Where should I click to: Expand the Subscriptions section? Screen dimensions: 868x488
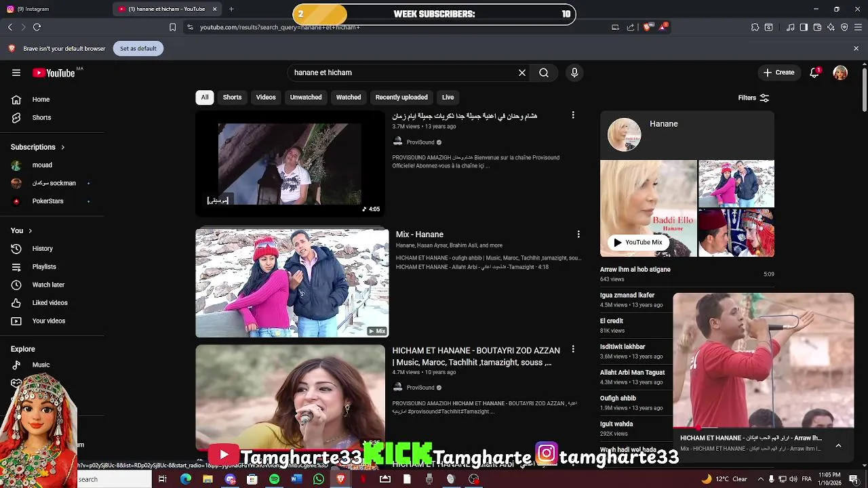tap(38, 147)
